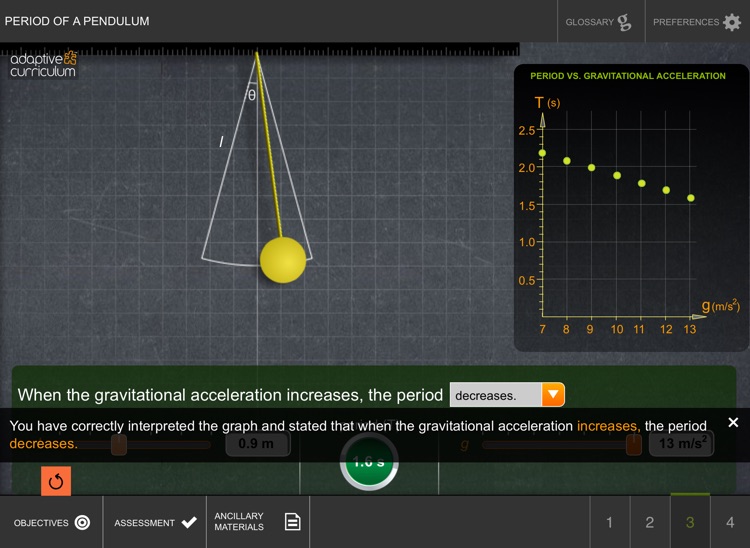Click the green 1.6 s period button

coord(369,462)
